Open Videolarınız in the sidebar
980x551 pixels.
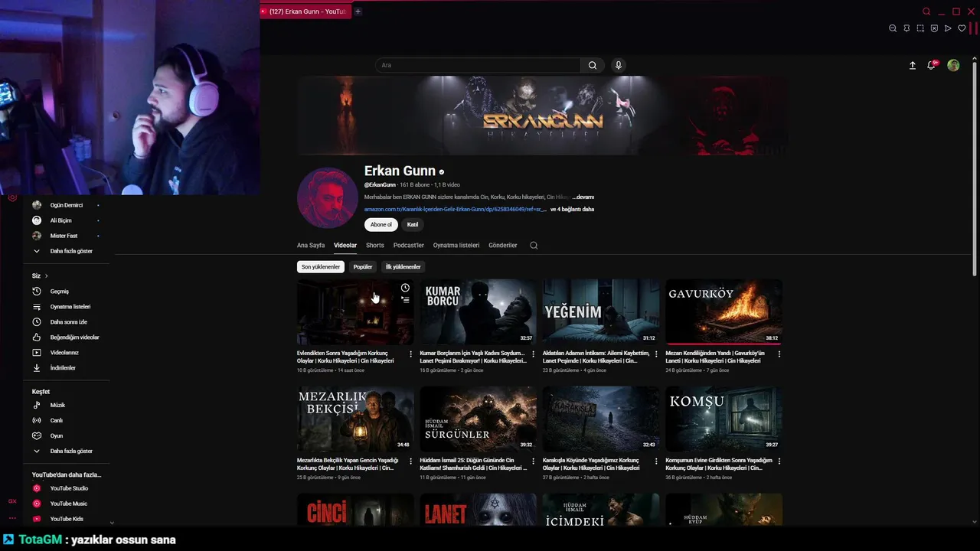pos(66,353)
